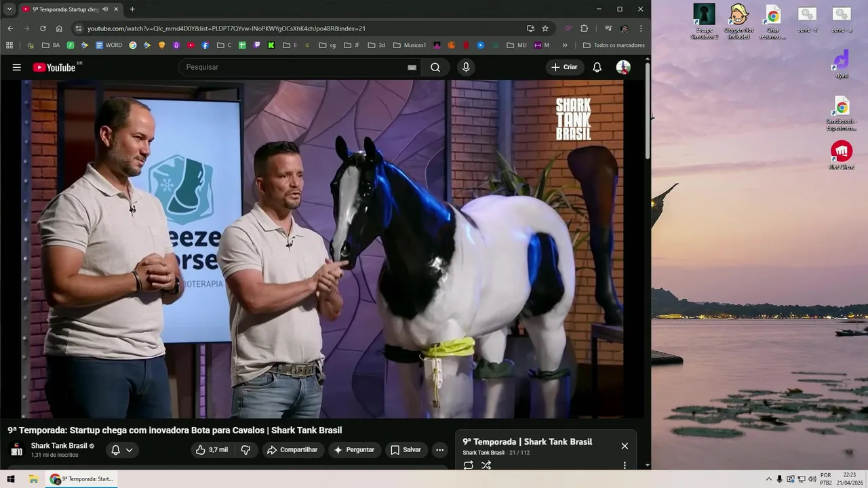Open Chrome three-dot menu
This screenshot has width=868, height=488.
pos(641,28)
